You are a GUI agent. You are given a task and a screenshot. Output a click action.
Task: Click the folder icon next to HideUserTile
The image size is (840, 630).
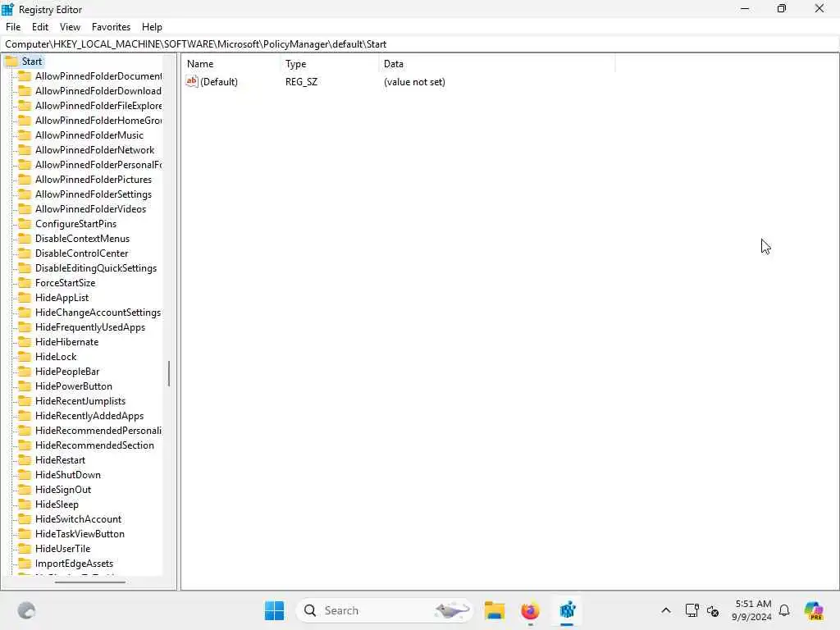point(25,548)
